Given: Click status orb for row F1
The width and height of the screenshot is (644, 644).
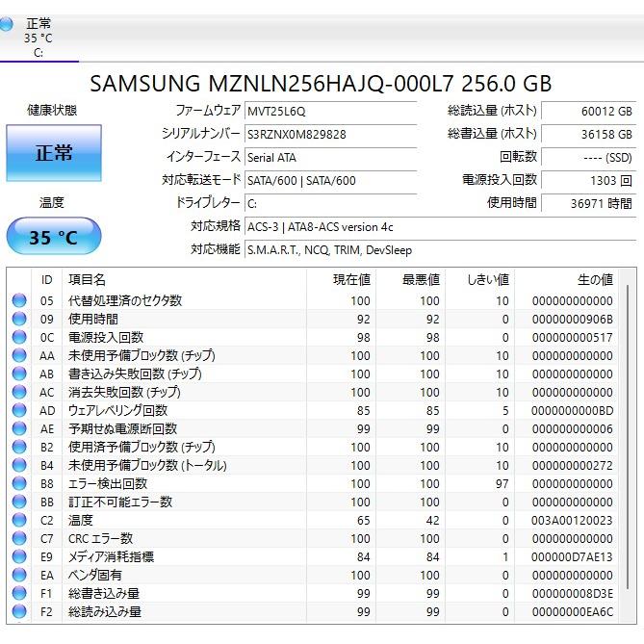Looking at the screenshot, I should click(19, 593).
